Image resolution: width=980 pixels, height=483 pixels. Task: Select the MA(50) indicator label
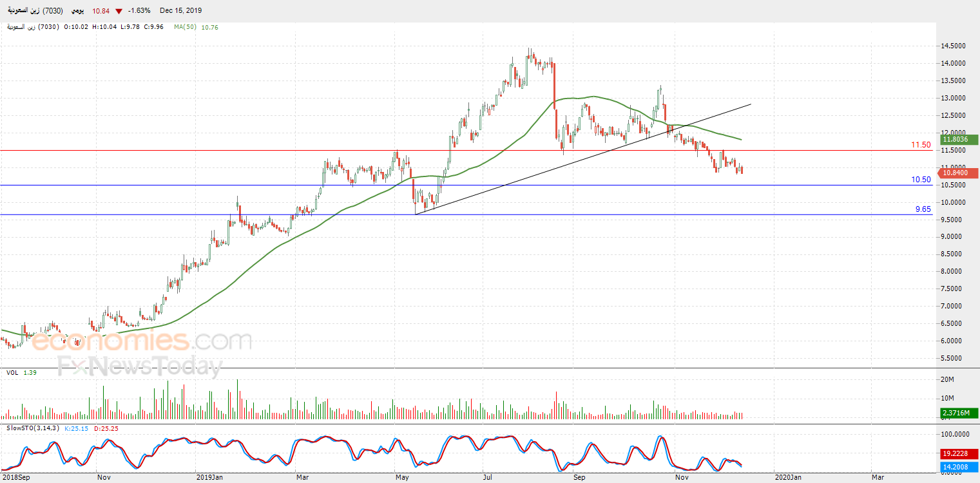185,28
